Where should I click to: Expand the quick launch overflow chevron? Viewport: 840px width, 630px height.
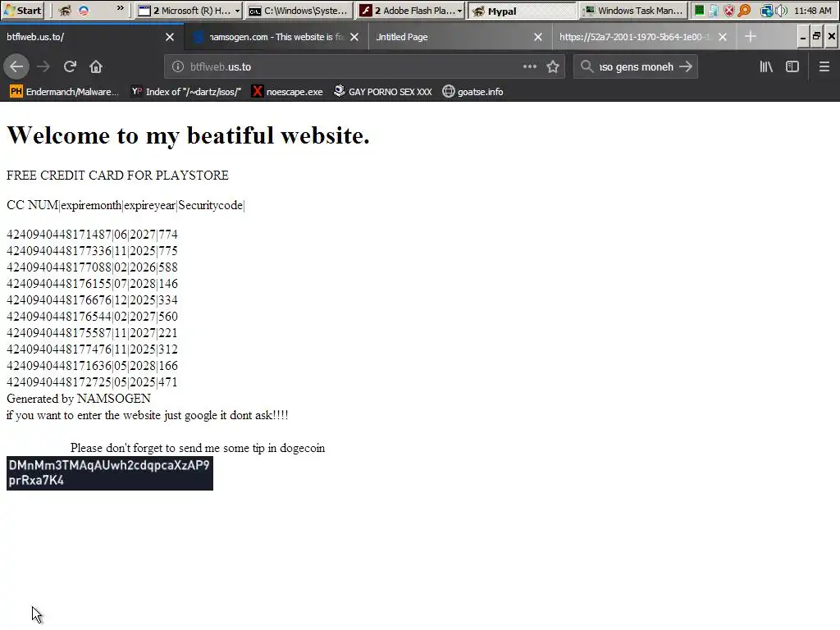pyautogui.click(x=120, y=8)
